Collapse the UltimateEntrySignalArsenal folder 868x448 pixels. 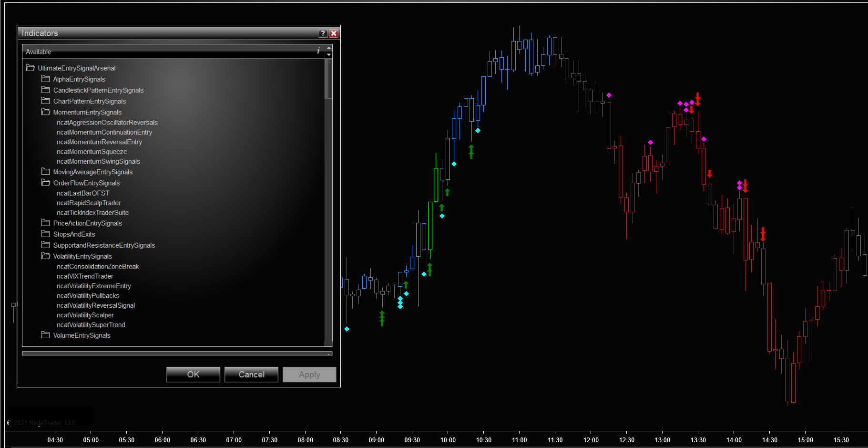click(30, 68)
